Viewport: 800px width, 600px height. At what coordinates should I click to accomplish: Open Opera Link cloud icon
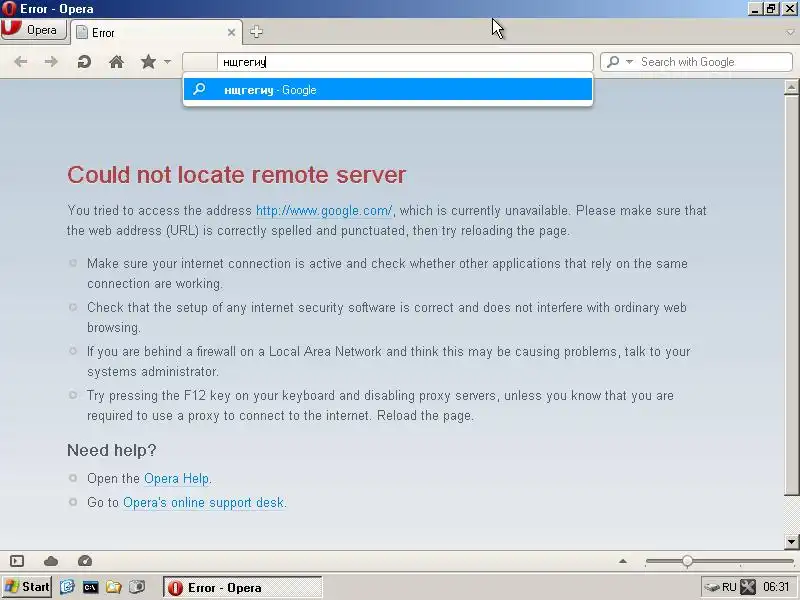pos(51,561)
